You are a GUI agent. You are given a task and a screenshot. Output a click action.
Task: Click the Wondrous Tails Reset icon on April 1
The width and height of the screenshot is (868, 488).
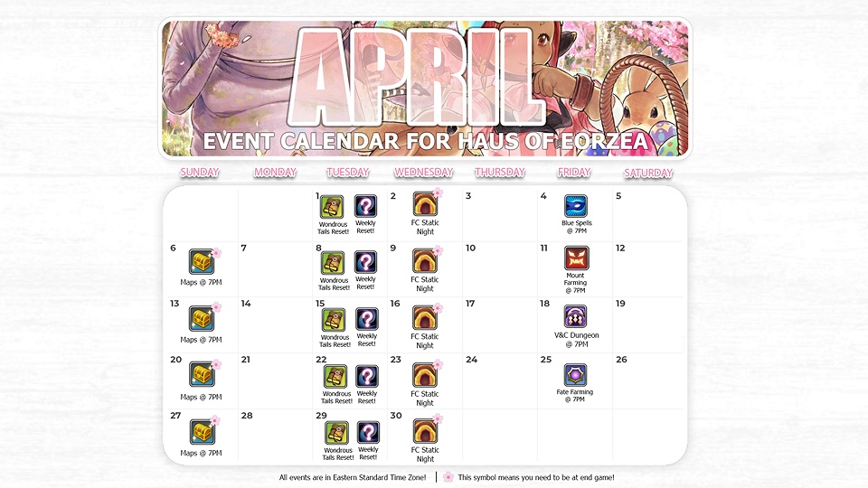point(332,208)
